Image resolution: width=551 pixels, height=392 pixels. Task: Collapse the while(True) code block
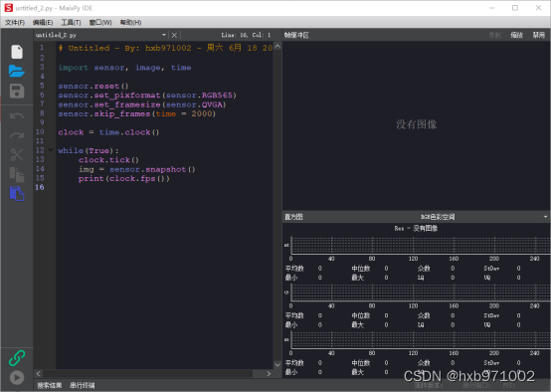tap(51, 150)
